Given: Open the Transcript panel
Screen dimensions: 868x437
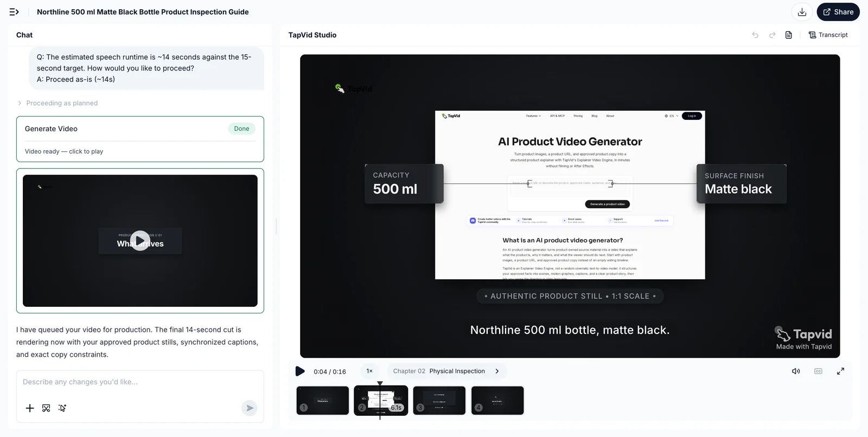Looking at the screenshot, I should pyautogui.click(x=828, y=35).
